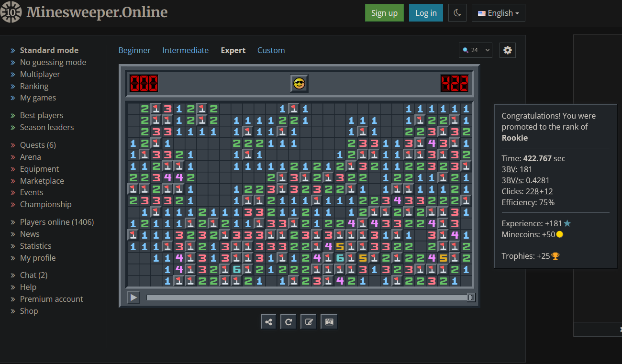Click the red mine counter display
The width and height of the screenshot is (622, 364).
(x=144, y=84)
